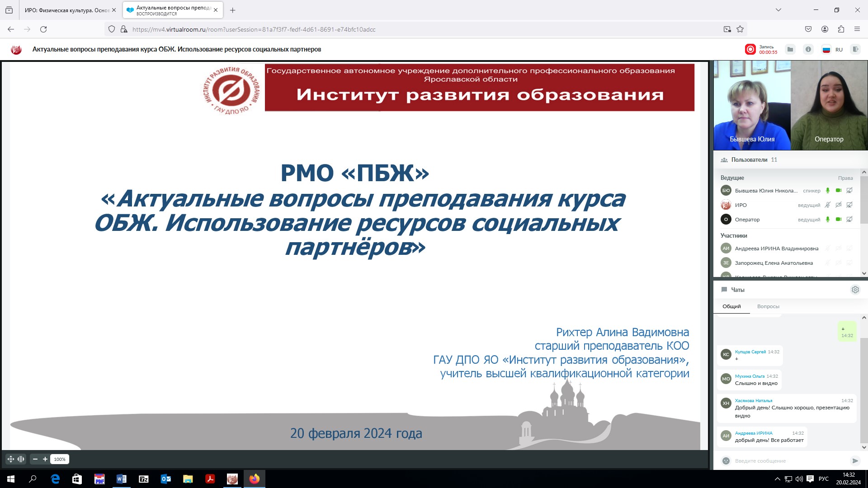Click Хасянова Наталья name in chat
Viewport: 868px width, 488px height.
pos(754,400)
